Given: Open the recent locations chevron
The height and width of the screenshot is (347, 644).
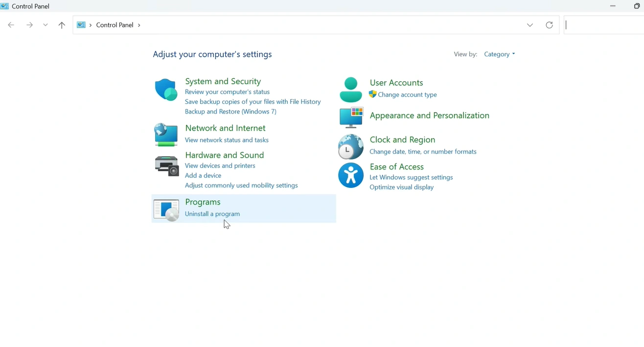Looking at the screenshot, I should click(x=46, y=25).
